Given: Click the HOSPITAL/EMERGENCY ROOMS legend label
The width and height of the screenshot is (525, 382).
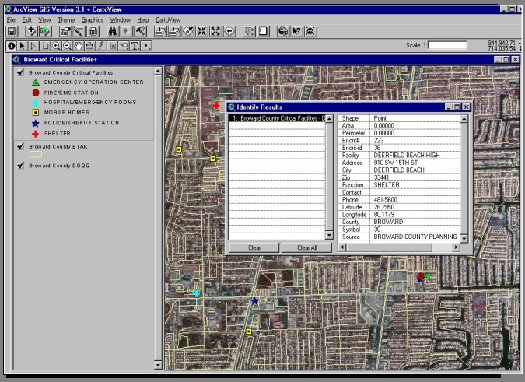Looking at the screenshot, I should 90,102.
